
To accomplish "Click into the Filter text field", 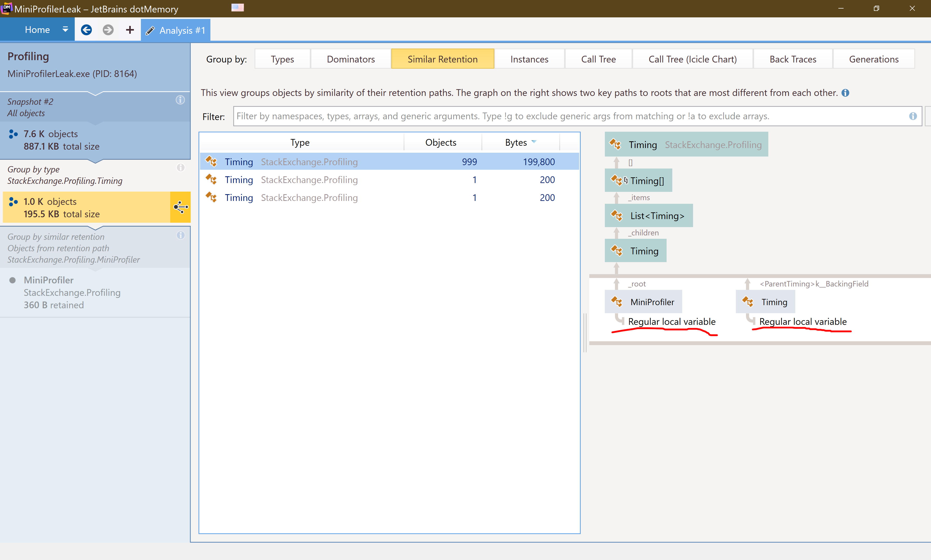I will tap(566, 116).
